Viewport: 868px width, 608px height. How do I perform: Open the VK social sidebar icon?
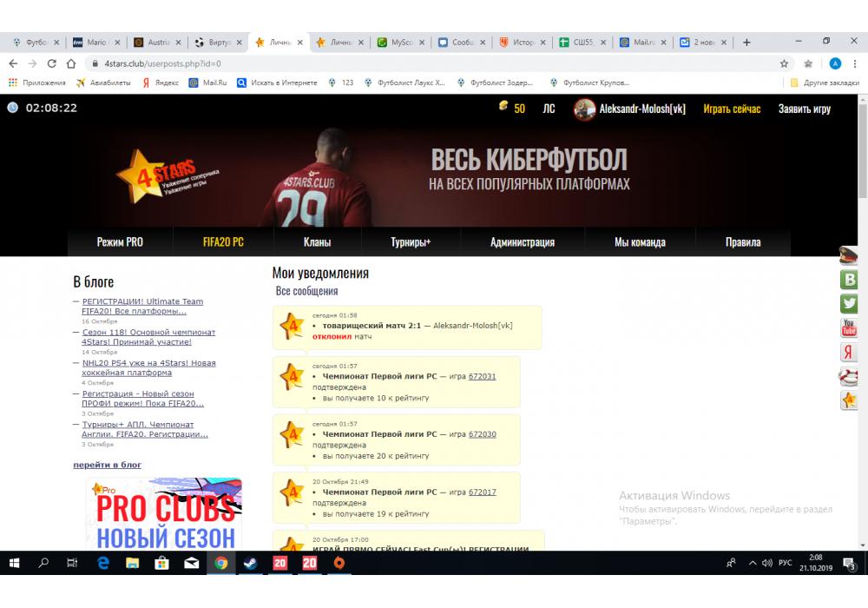point(849,280)
